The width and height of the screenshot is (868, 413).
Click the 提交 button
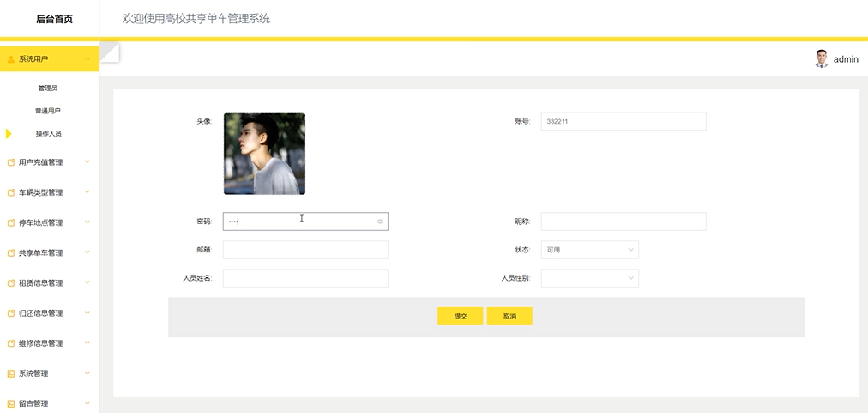[x=461, y=316]
